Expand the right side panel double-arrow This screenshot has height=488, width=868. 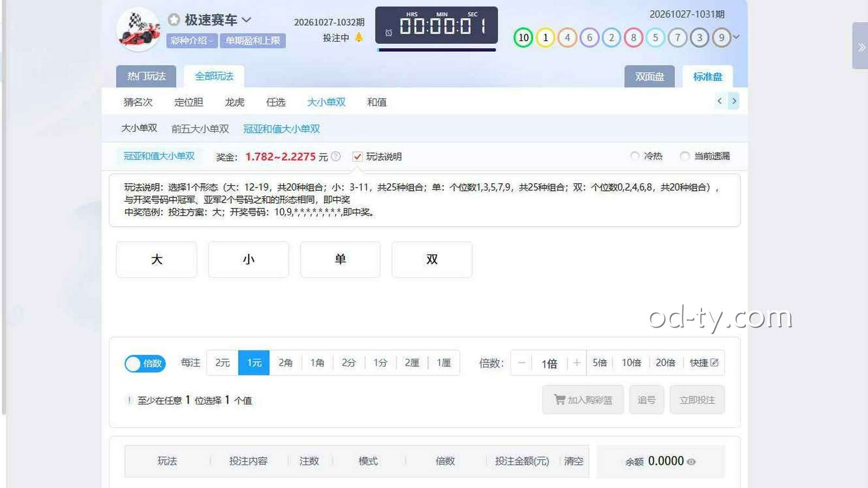(861, 47)
